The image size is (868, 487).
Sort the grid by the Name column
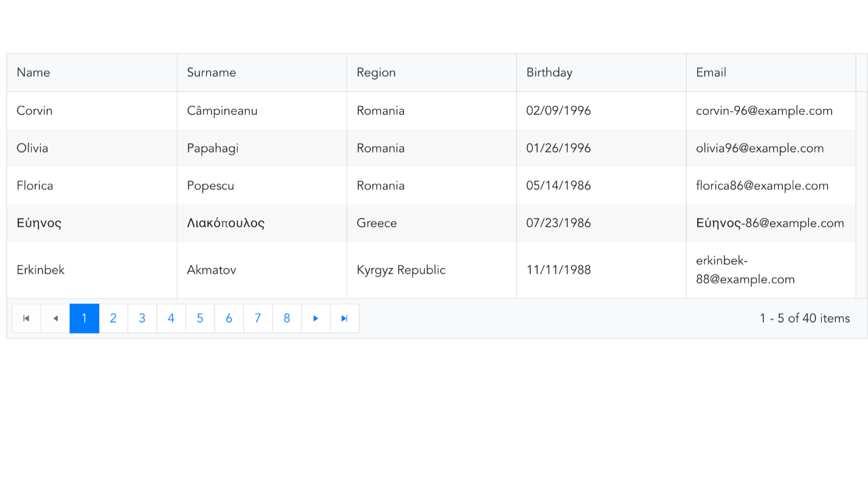pyautogui.click(x=33, y=72)
